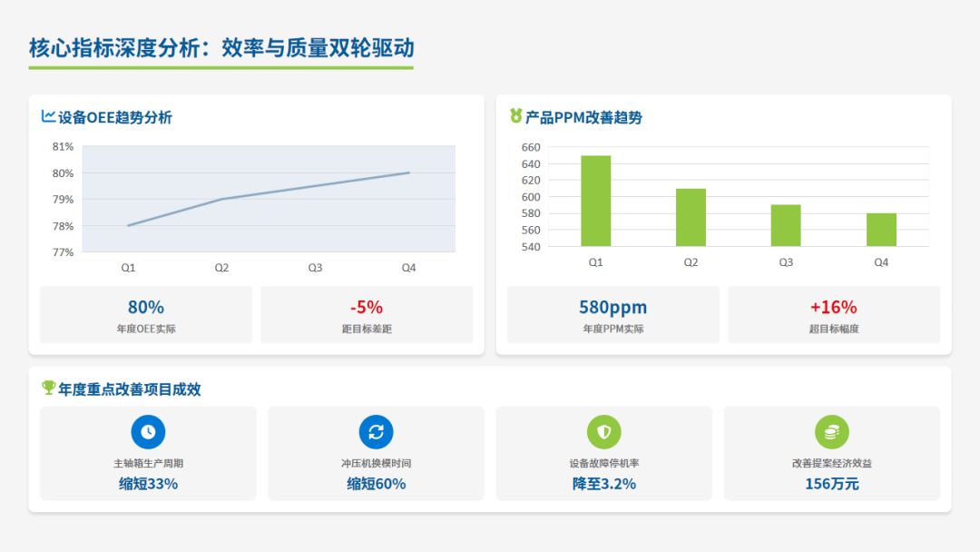
Task: Click the red +16% 超目标幅度 card
Action: pos(833,315)
